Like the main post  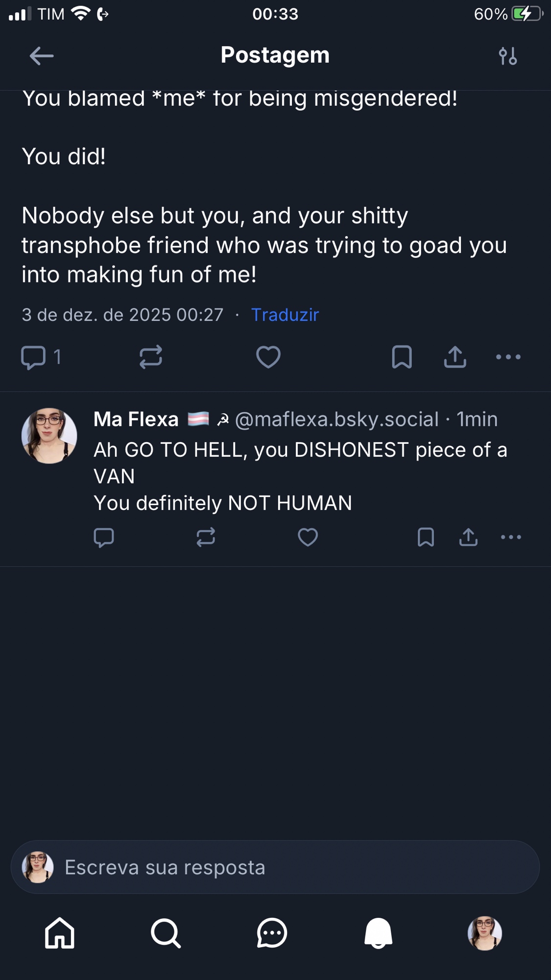tap(268, 357)
